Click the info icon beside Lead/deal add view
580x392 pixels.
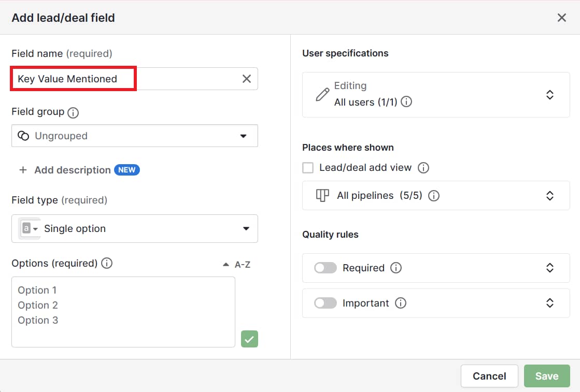click(x=423, y=167)
